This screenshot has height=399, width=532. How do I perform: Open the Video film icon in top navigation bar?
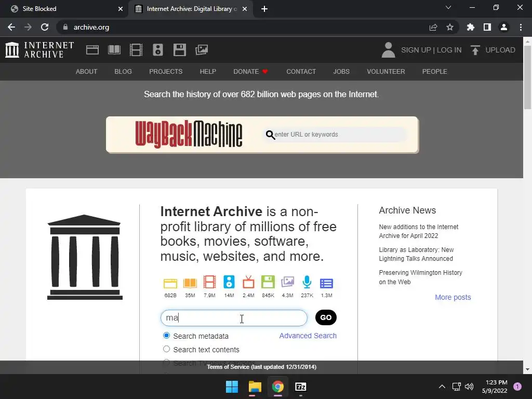pos(136,50)
